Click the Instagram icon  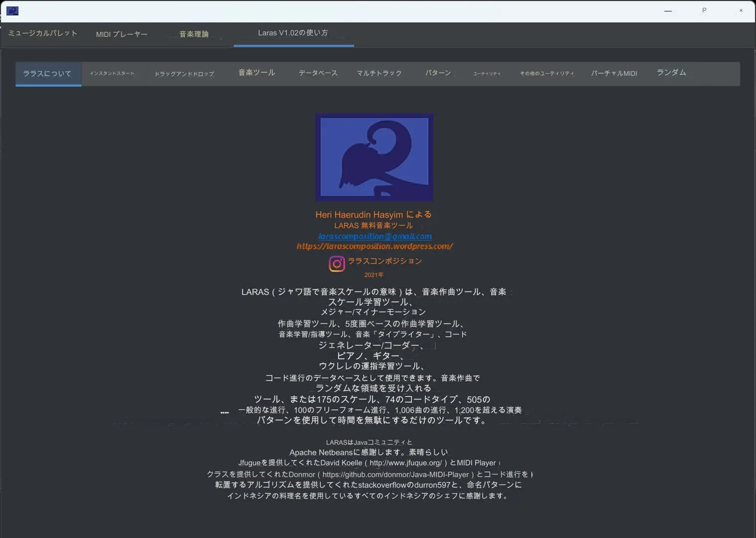pos(337,264)
